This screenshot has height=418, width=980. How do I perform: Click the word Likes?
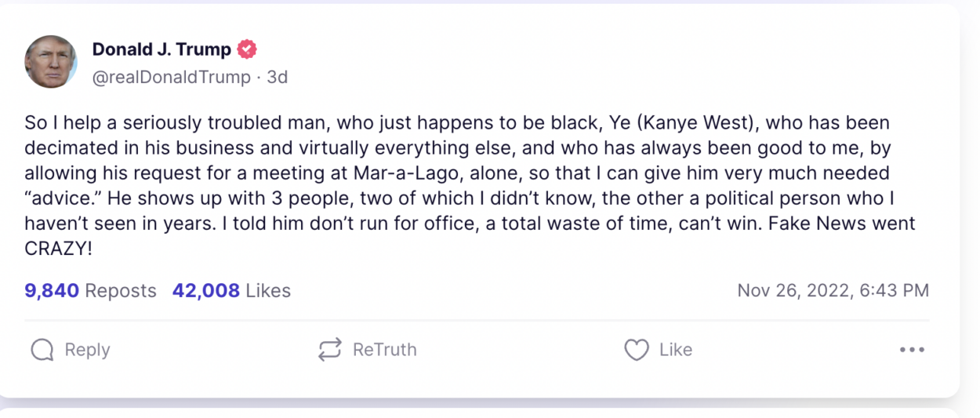(x=268, y=291)
